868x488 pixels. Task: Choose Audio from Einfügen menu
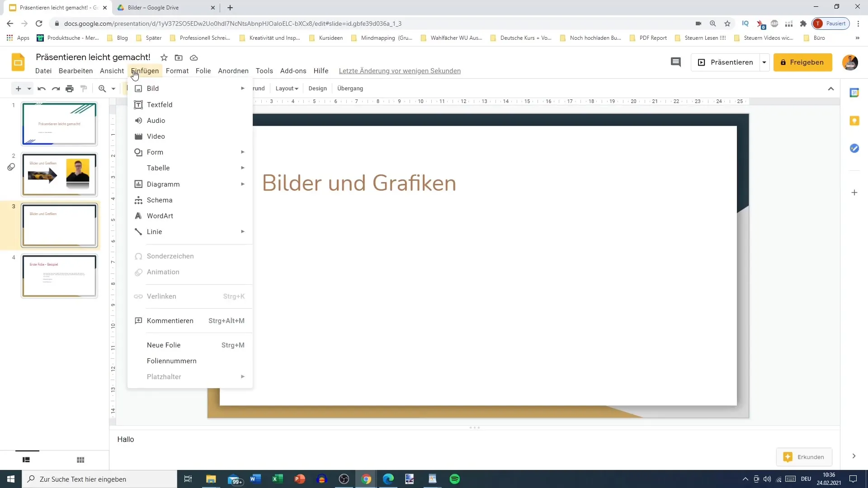click(190, 121)
